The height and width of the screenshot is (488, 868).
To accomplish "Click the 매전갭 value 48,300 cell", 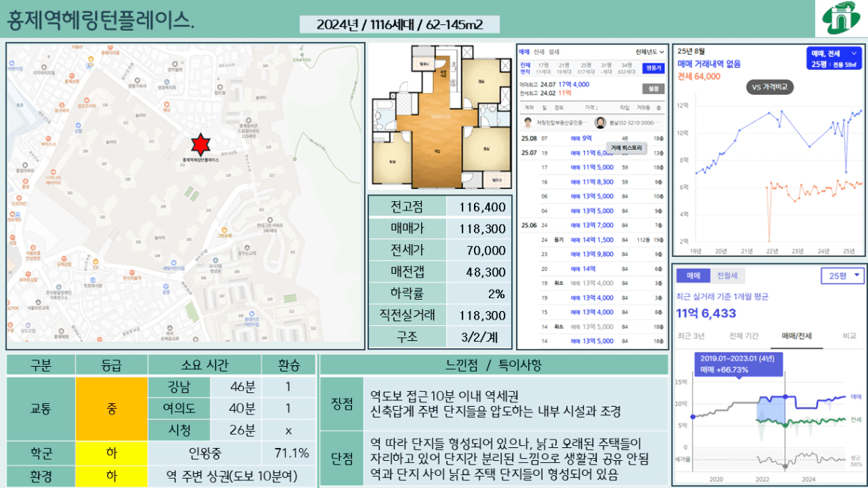I will pyautogui.click(x=479, y=272).
